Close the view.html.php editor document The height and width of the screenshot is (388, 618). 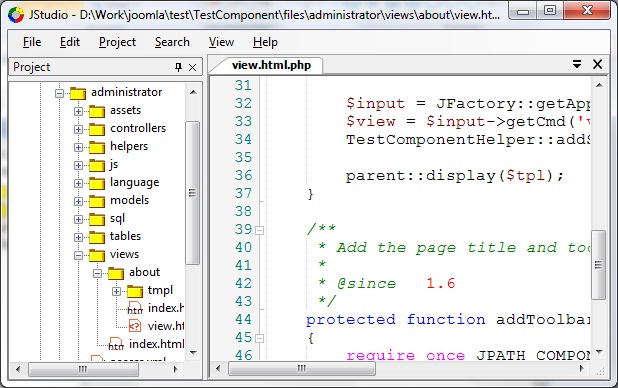[598, 64]
